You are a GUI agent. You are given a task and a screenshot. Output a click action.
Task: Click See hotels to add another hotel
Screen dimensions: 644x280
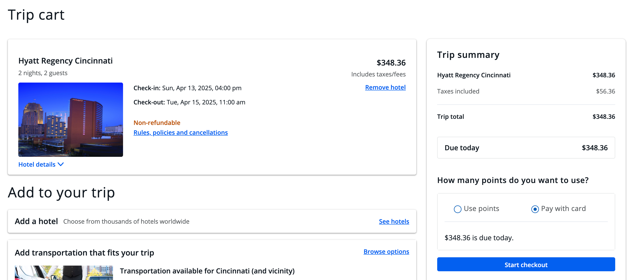pos(394,221)
